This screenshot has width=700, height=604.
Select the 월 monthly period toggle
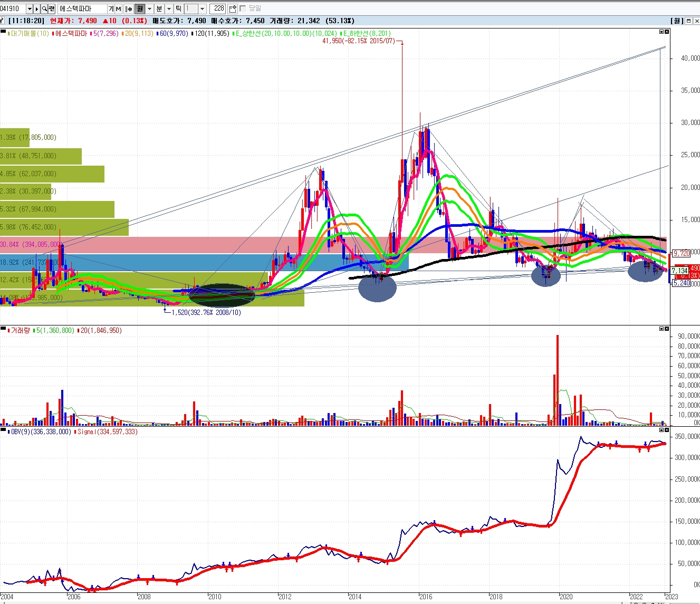140,9
